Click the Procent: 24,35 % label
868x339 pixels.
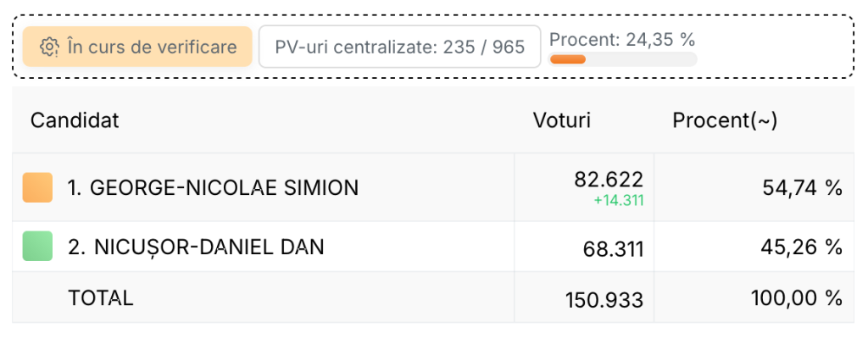pos(622,39)
